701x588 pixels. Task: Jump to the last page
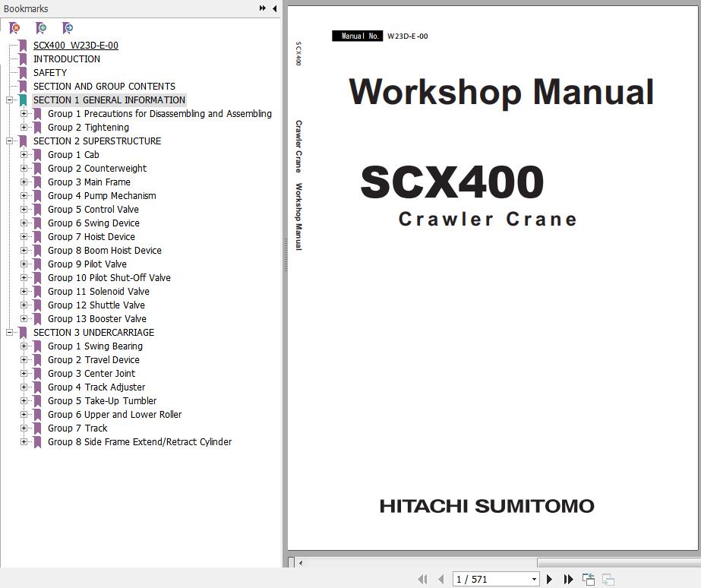coord(568,579)
